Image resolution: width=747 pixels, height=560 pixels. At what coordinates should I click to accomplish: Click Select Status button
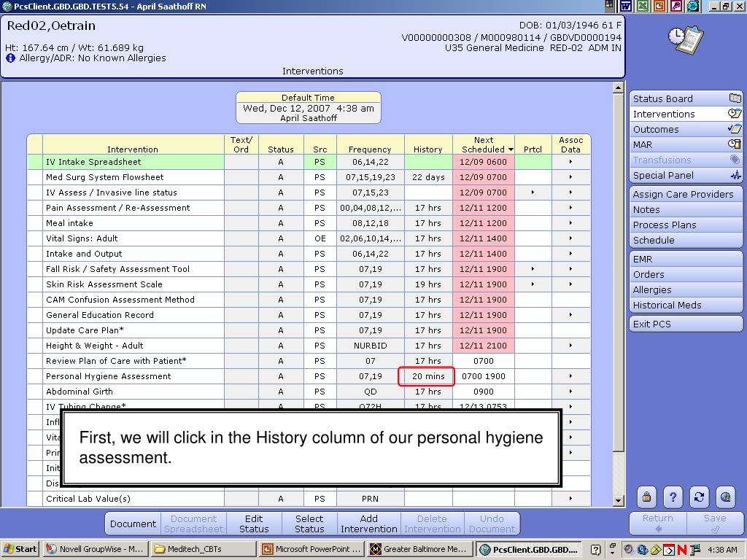tap(309, 524)
